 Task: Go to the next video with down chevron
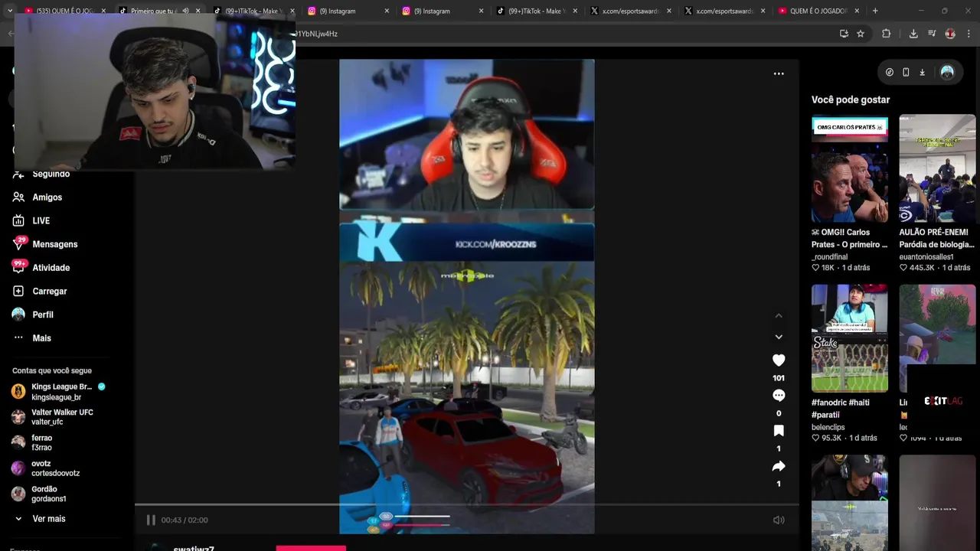coord(779,337)
